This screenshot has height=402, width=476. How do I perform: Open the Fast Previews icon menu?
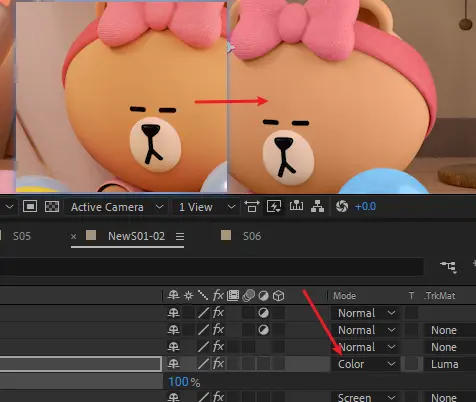pos(274,207)
